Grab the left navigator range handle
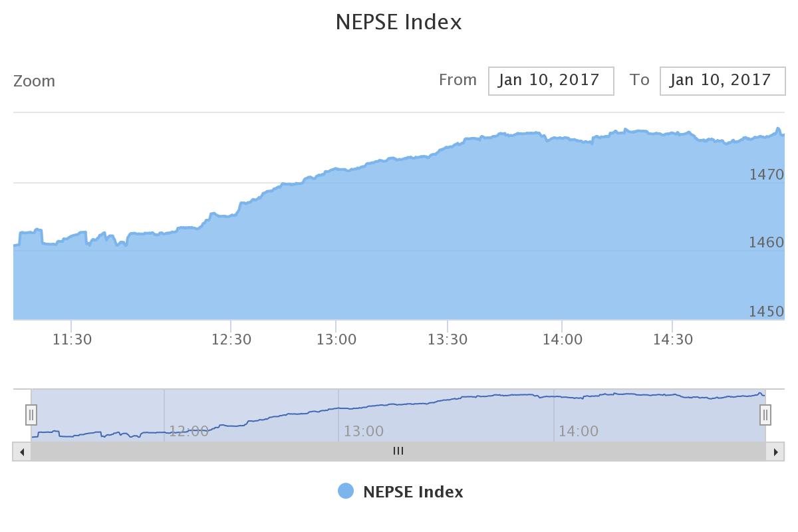 (31, 415)
